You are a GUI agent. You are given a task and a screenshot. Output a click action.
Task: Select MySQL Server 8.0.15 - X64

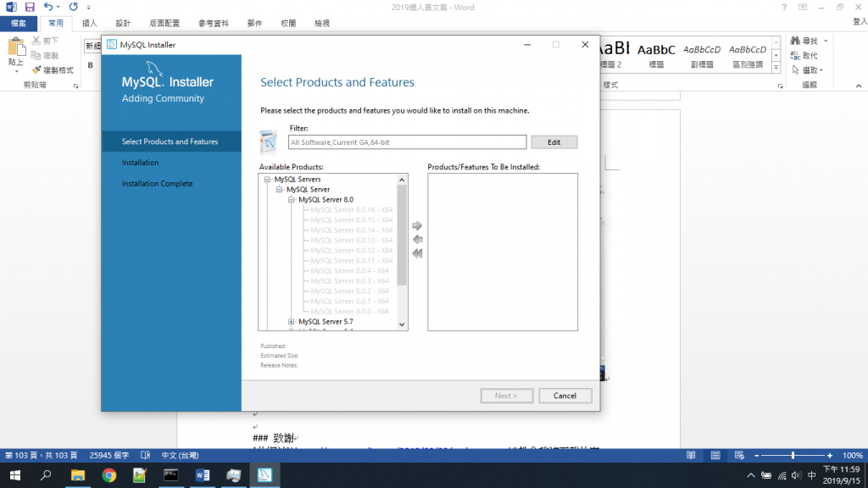[352, 219]
